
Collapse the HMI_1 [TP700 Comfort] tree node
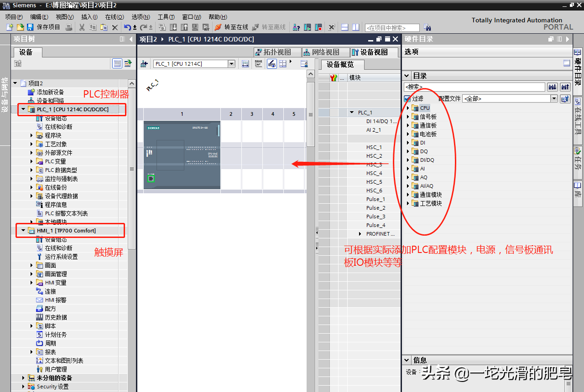click(x=23, y=231)
